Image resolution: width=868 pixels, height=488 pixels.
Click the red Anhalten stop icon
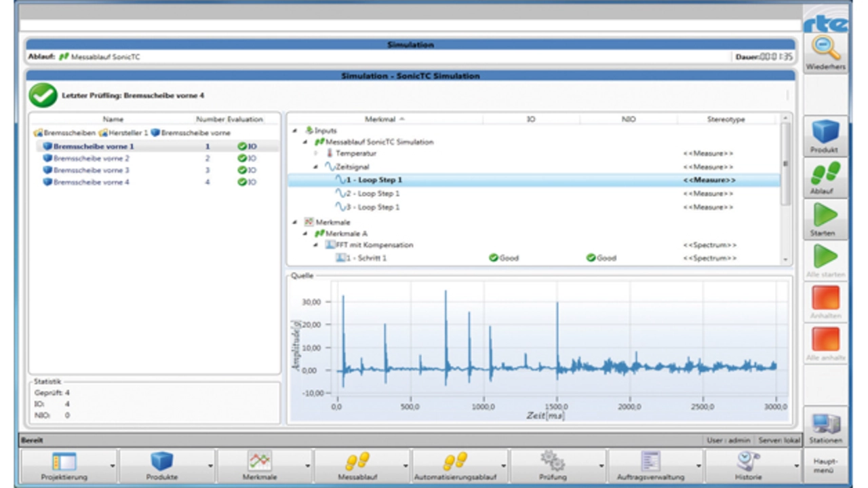click(825, 299)
